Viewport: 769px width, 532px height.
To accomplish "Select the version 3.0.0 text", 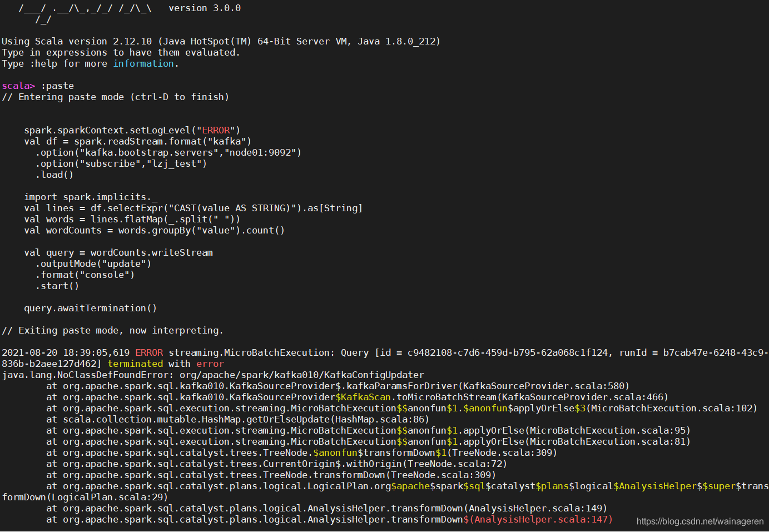I will click(205, 7).
